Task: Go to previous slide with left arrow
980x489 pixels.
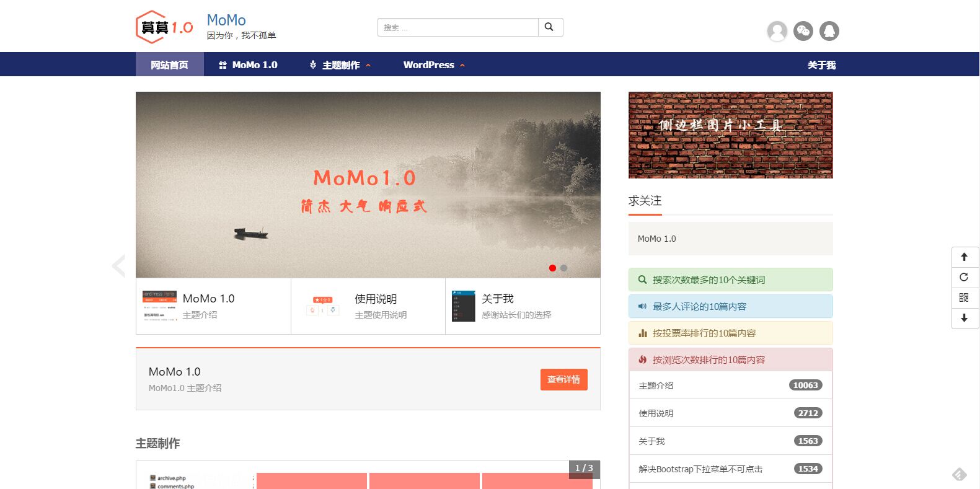Action: (118, 265)
